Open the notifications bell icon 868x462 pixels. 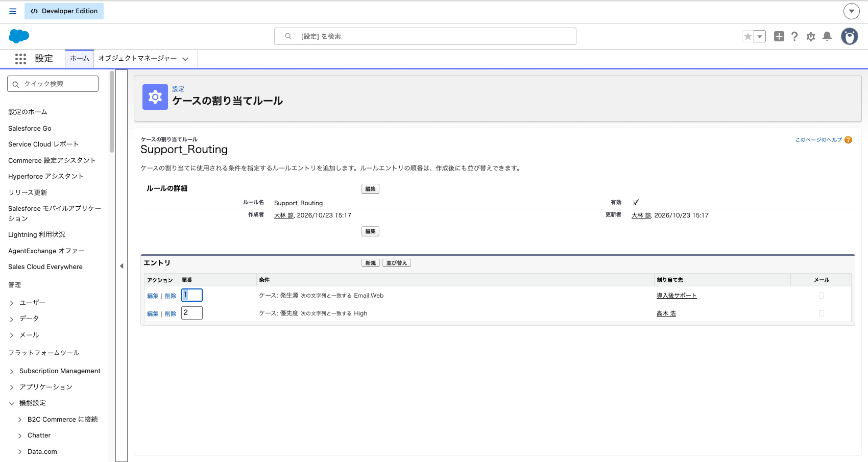point(827,36)
